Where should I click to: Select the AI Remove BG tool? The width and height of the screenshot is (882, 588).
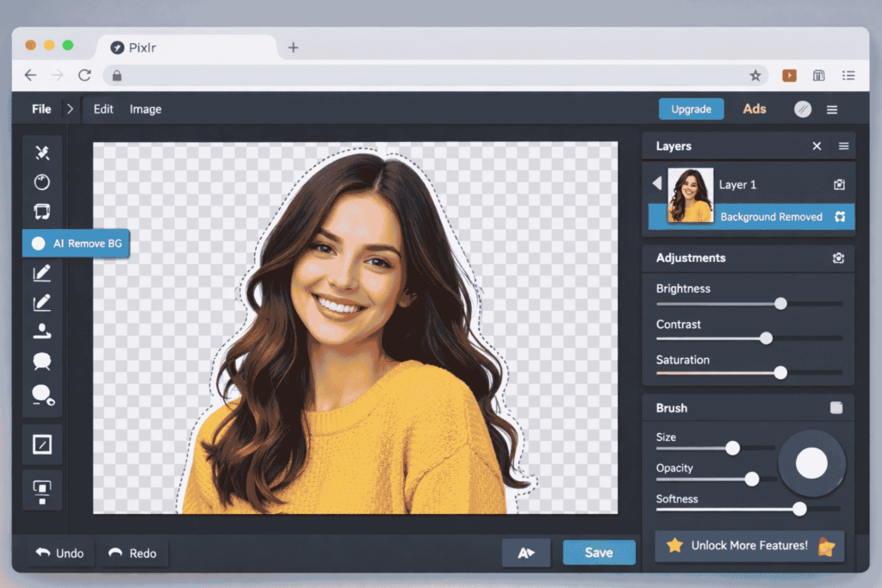(x=76, y=244)
